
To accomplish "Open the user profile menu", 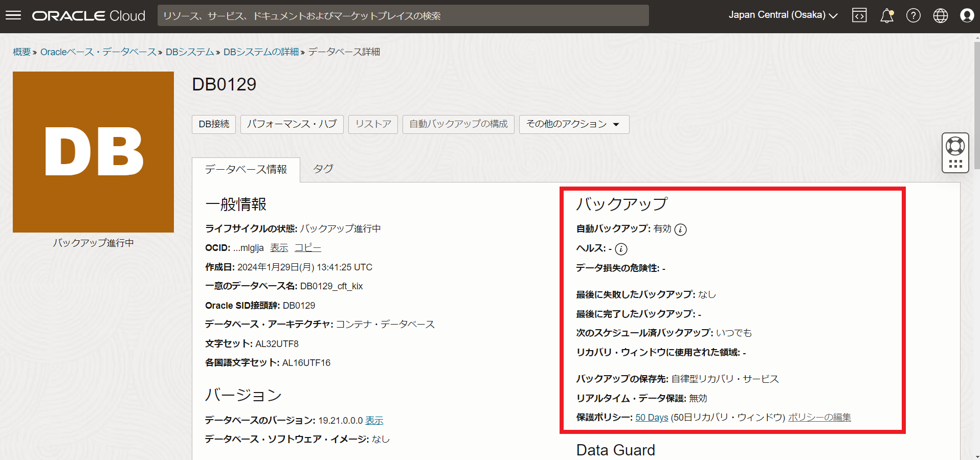I will (967, 15).
